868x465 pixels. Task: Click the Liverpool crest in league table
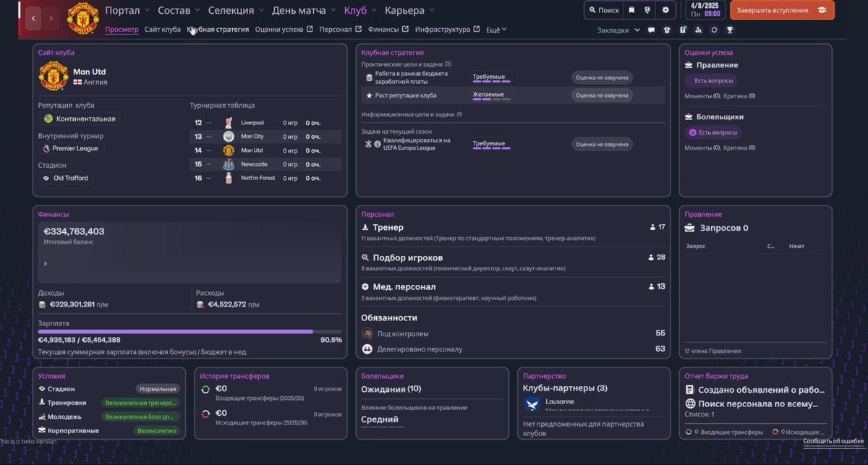229,123
